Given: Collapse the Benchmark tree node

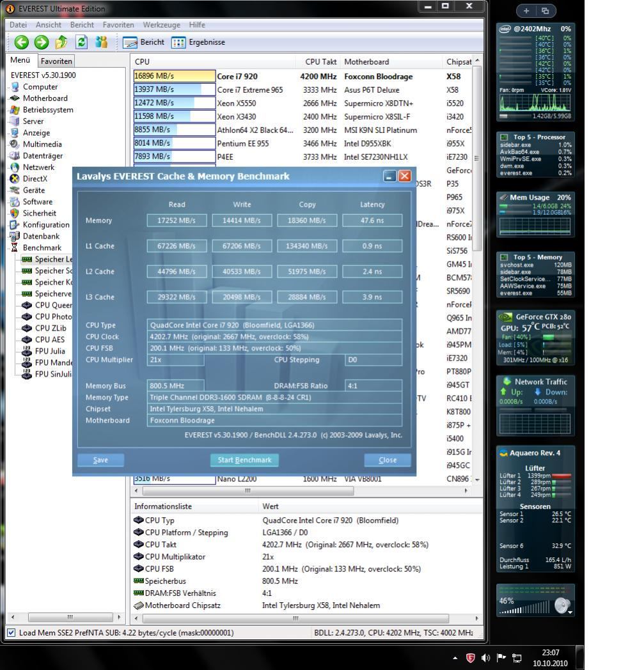Looking at the screenshot, I should 42,248.
